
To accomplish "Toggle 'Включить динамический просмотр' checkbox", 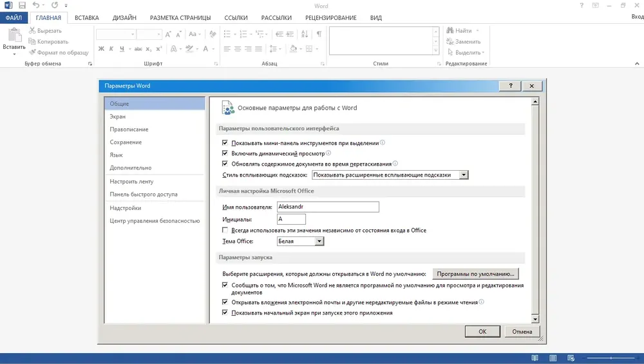I will click(x=225, y=153).
